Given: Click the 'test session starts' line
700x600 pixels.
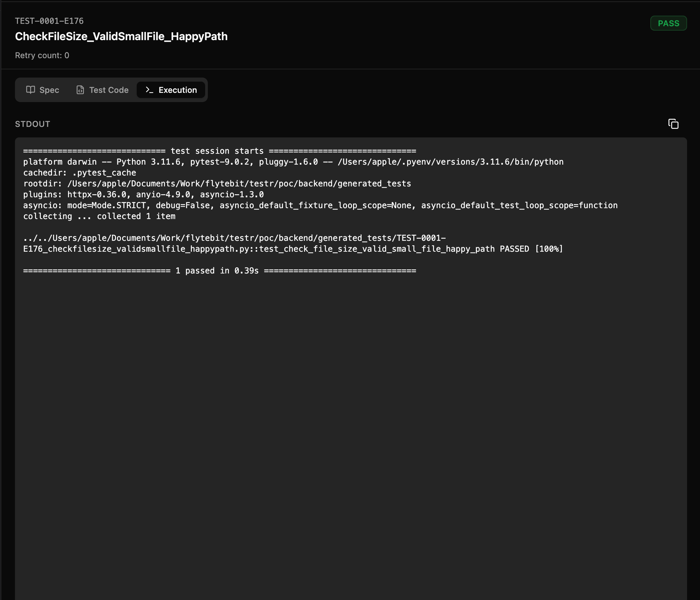Looking at the screenshot, I should 220,151.
